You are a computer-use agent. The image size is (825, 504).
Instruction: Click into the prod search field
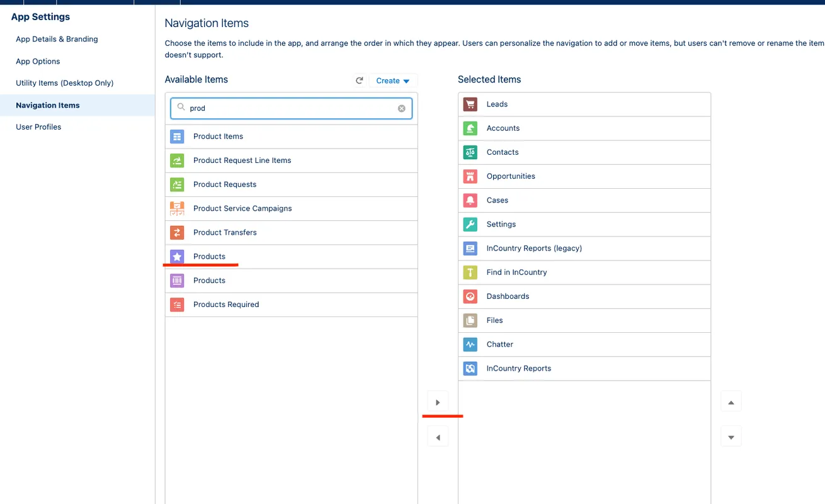tap(290, 108)
